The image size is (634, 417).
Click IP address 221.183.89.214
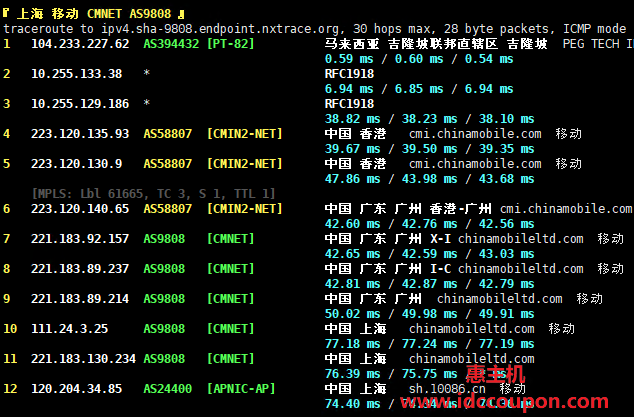coord(80,298)
